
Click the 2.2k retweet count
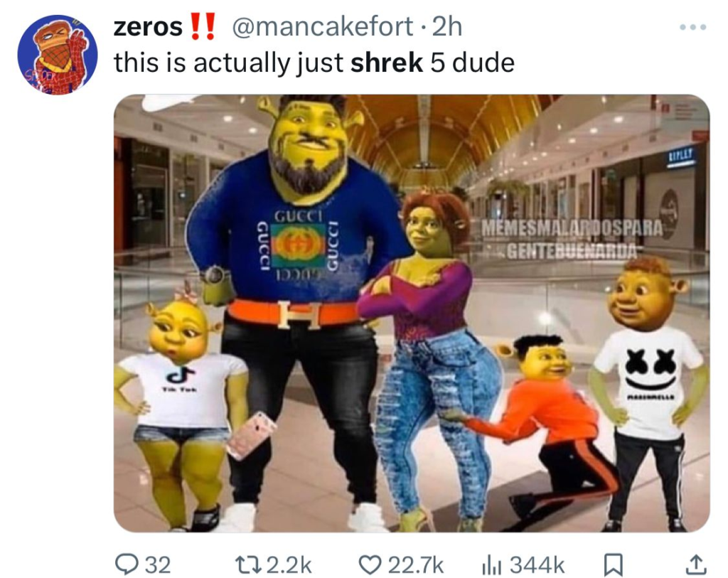click(x=289, y=565)
